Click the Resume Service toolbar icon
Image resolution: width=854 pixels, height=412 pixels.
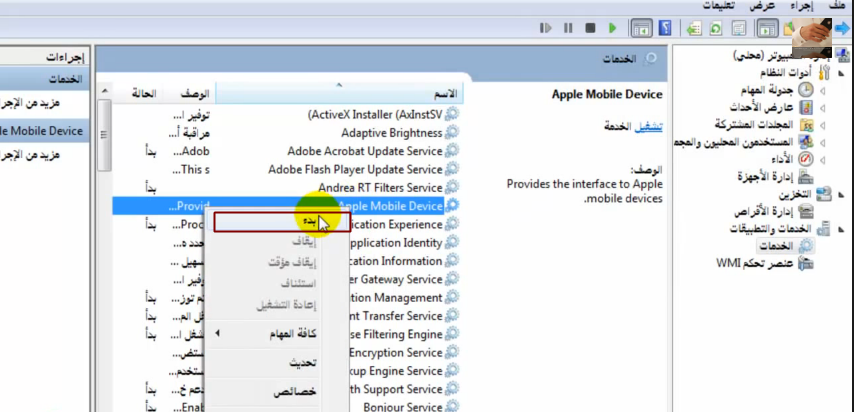click(x=546, y=28)
